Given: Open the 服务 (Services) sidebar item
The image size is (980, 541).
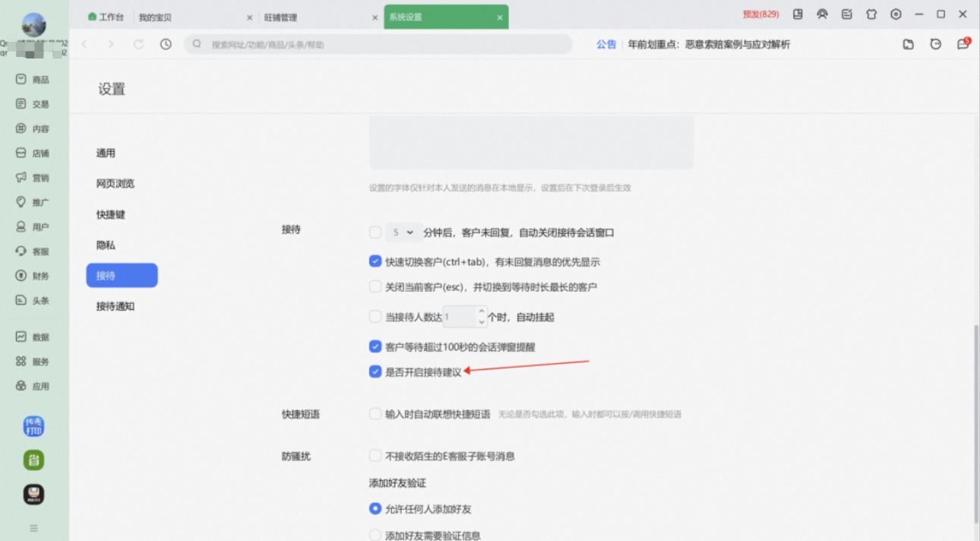Looking at the screenshot, I should pyautogui.click(x=33, y=362).
